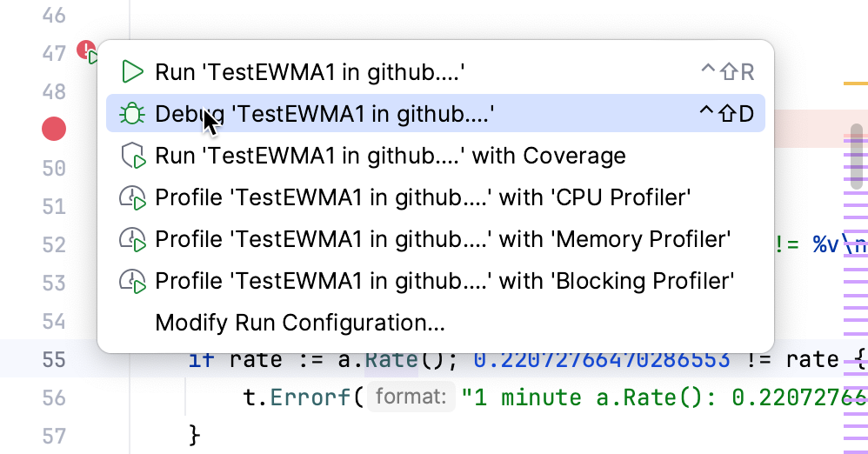Profile the test with 'Blocking Profiler'
868x454 pixels.
445,281
